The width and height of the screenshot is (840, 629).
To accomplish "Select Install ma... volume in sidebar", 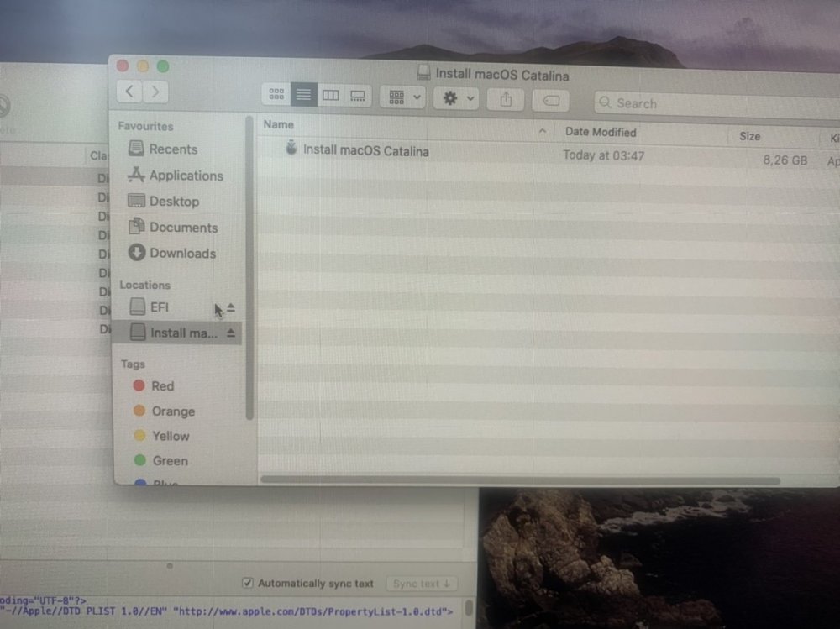I will [176, 333].
